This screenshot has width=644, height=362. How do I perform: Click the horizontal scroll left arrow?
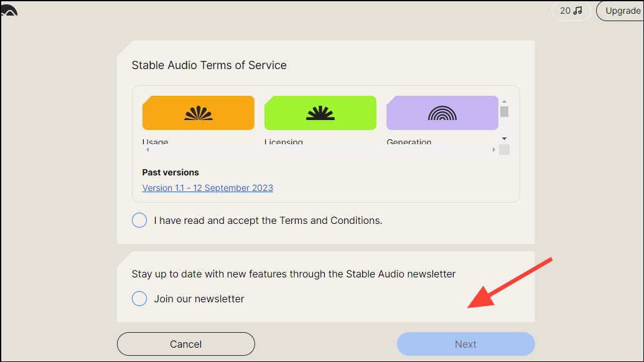point(147,150)
